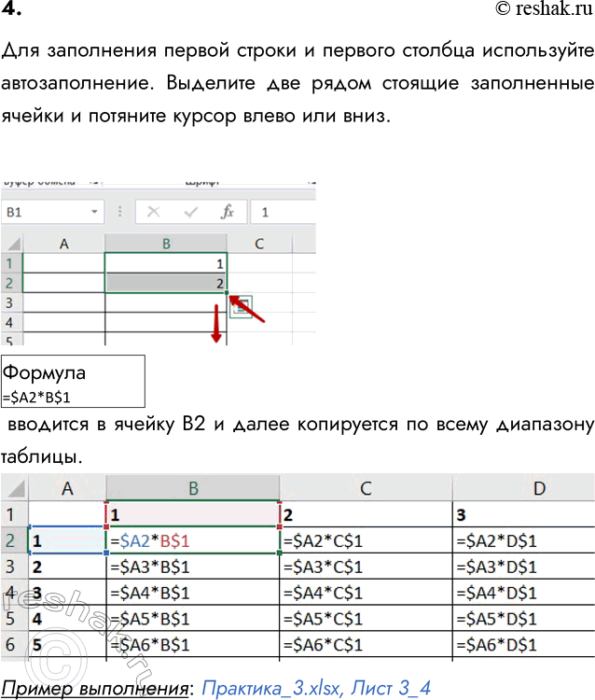Select column C header in the upper sheet
The image size is (595, 700).
coord(259,244)
